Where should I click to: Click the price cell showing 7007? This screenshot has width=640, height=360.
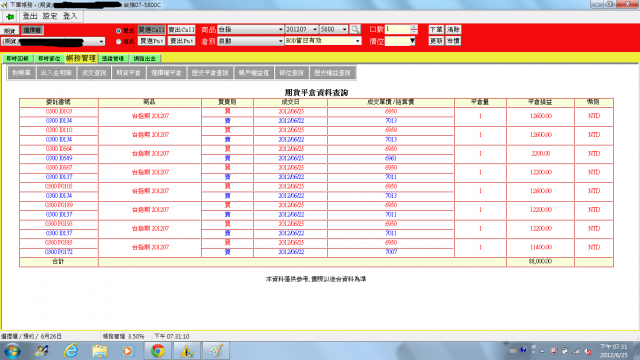click(391, 252)
